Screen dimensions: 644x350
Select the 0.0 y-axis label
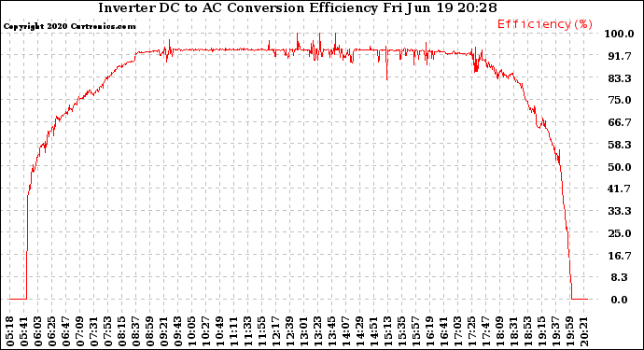click(620, 300)
